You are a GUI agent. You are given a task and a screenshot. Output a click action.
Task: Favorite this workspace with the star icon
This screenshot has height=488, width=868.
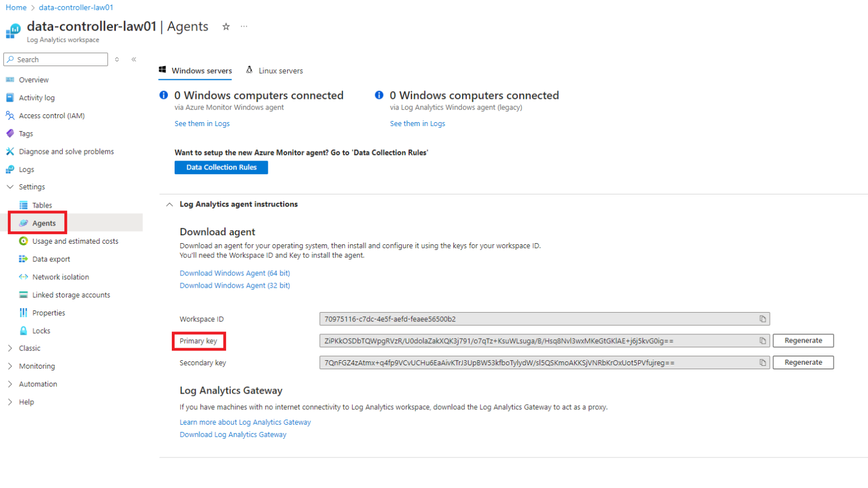click(x=226, y=27)
